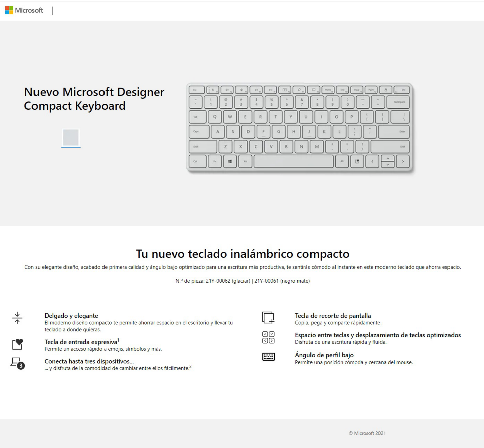Click the optimized key spacing arrows icon
This screenshot has width=484, height=448.
[x=268, y=337]
